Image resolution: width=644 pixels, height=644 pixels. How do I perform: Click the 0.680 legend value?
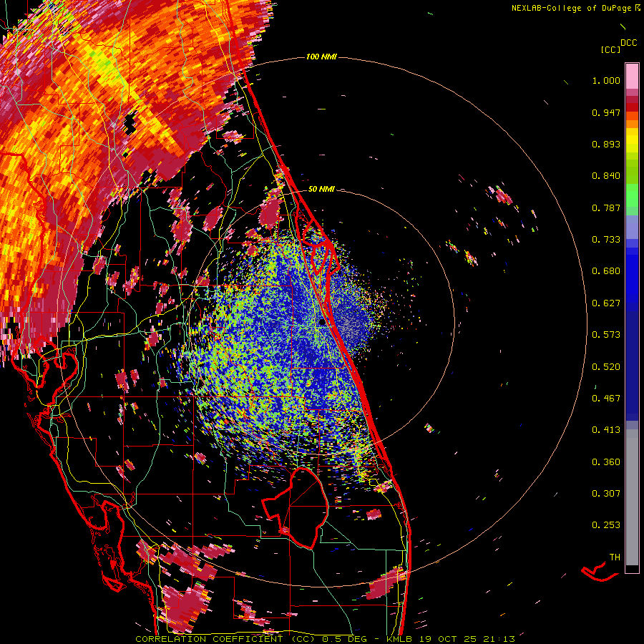click(x=606, y=271)
